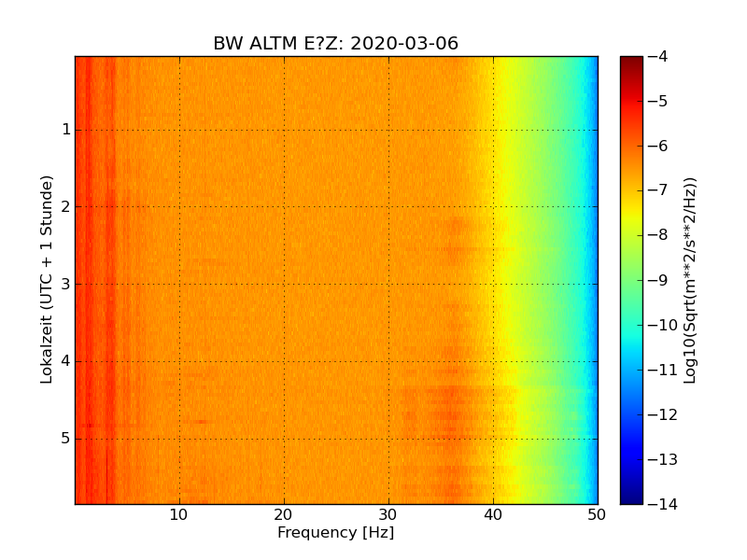The height and width of the screenshot is (560, 747).
Task: Click y-axis tick label 4
Action: 66,361
